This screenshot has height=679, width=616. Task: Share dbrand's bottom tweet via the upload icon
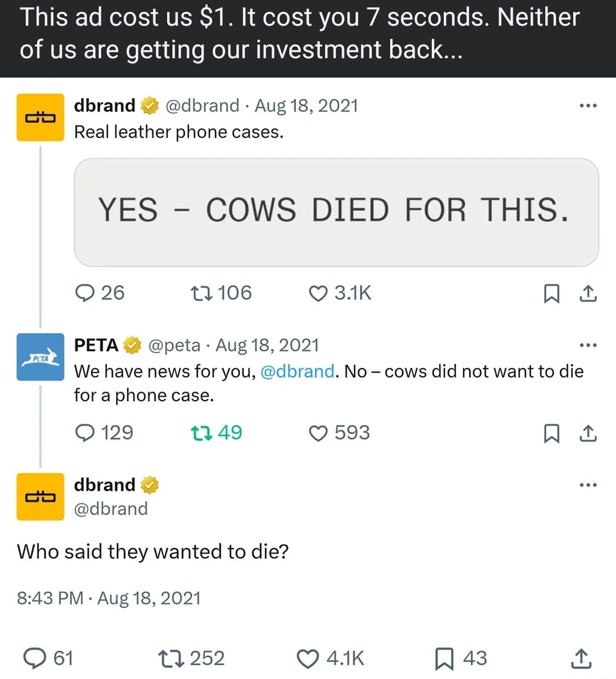pyautogui.click(x=581, y=658)
